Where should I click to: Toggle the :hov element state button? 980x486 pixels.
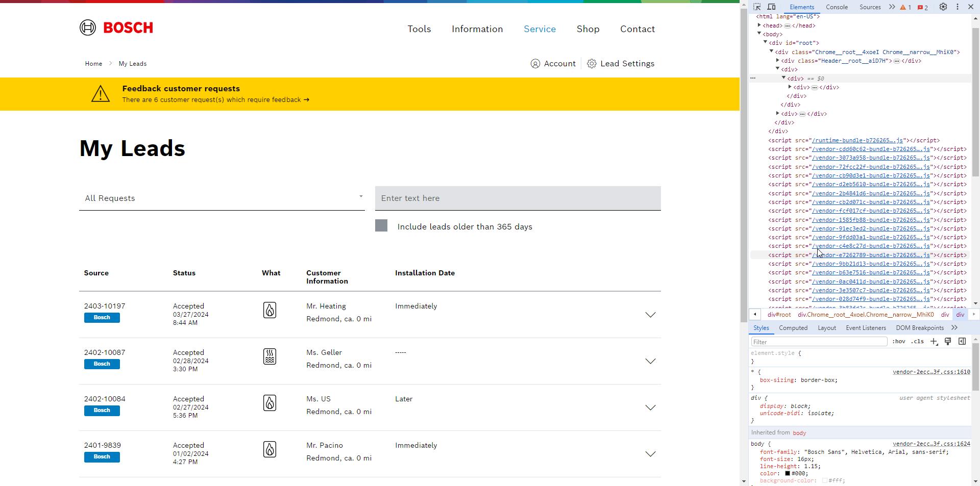pos(899,342)
